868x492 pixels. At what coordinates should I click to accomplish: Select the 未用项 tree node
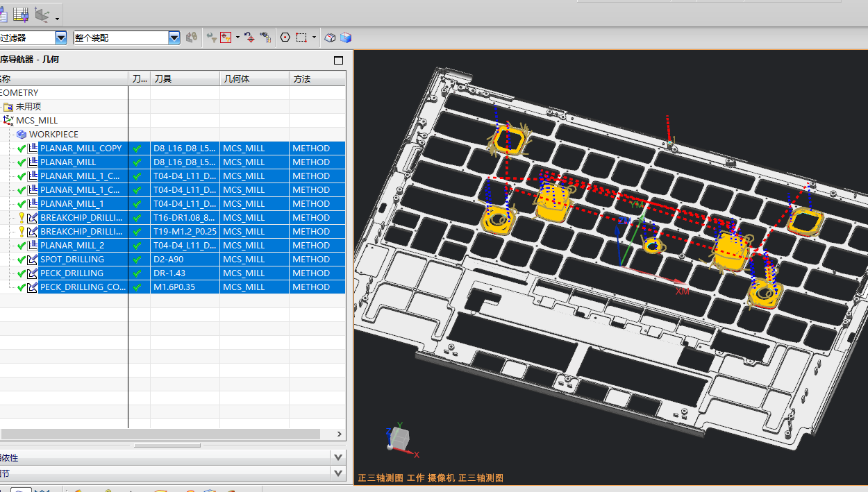28,107
